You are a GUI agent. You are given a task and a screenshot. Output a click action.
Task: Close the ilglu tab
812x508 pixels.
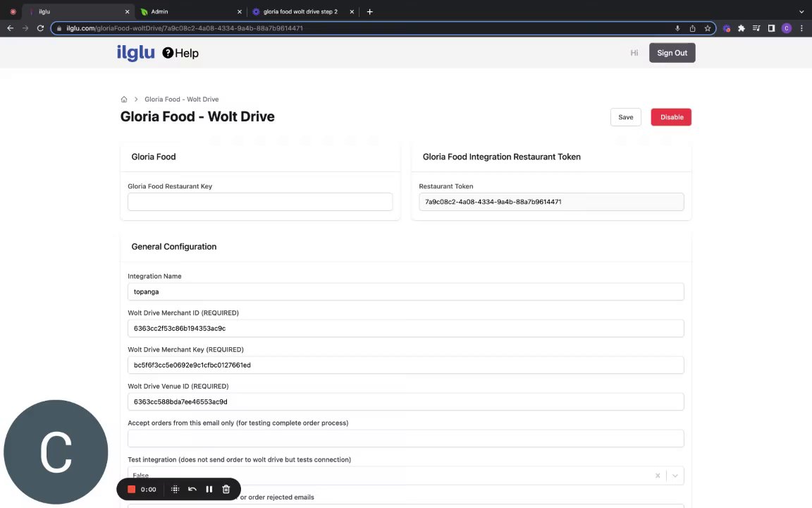127,11
